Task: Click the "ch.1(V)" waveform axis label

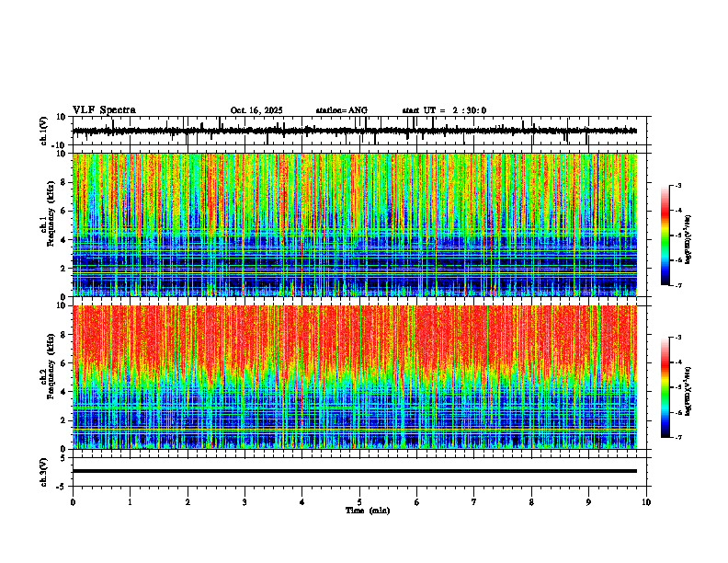Action: pos(44,131)
